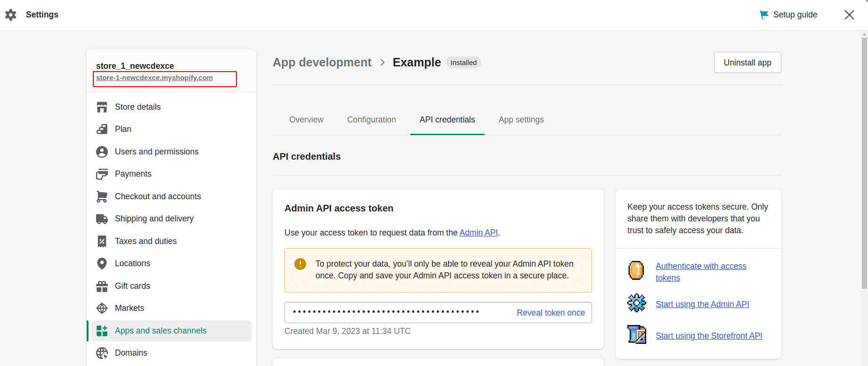Switch to the Overview tab

(x=306, y=120)
